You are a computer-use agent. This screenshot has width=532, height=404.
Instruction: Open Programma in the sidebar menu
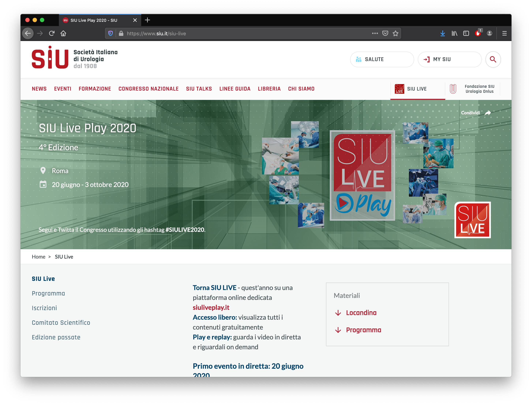pyautogui.click(x=48, y=294)
